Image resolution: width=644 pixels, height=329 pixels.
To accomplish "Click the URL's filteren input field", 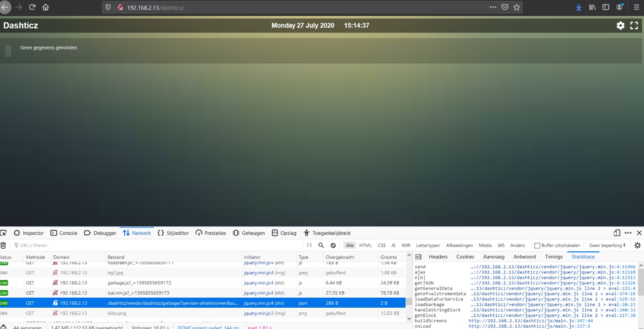I will click(157, 245).
